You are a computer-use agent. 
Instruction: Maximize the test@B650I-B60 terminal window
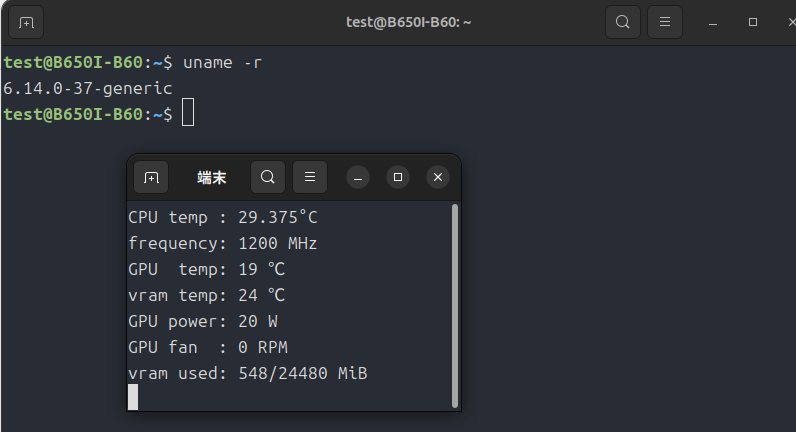(x=753, y=21)
